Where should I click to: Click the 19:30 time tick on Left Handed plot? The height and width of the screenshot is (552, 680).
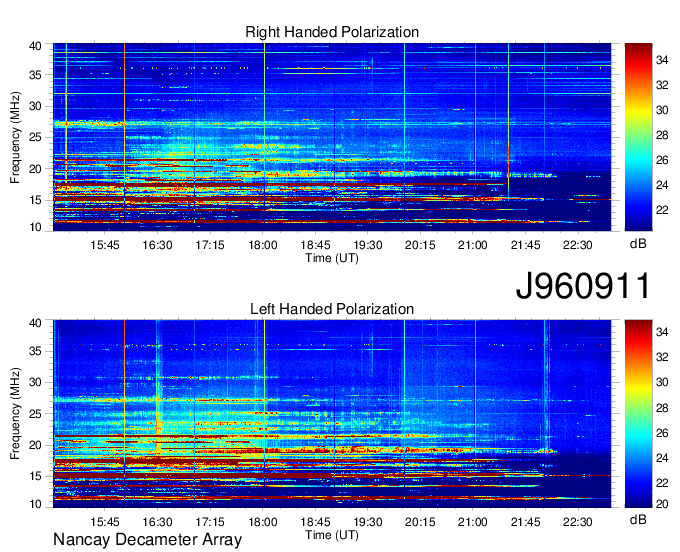click(x=368, y=522)
